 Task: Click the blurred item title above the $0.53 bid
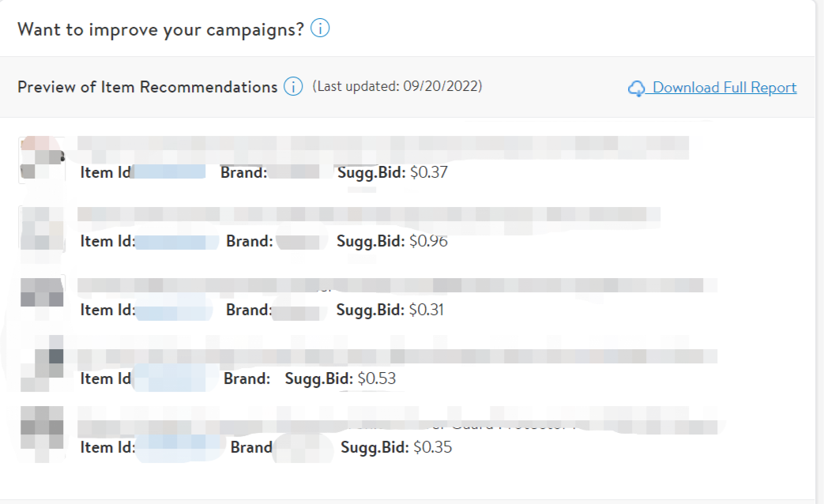(397, 354)
